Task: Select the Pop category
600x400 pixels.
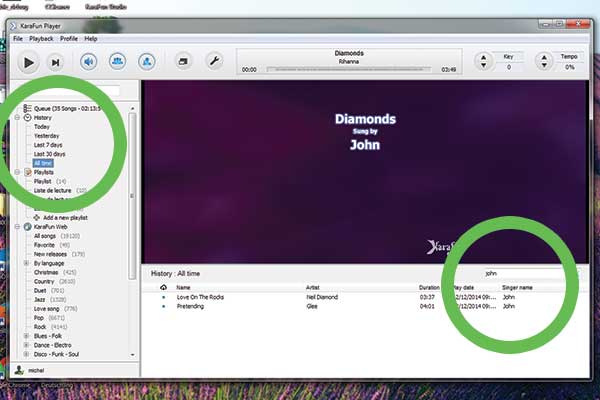Action: (x=49, y=318)
